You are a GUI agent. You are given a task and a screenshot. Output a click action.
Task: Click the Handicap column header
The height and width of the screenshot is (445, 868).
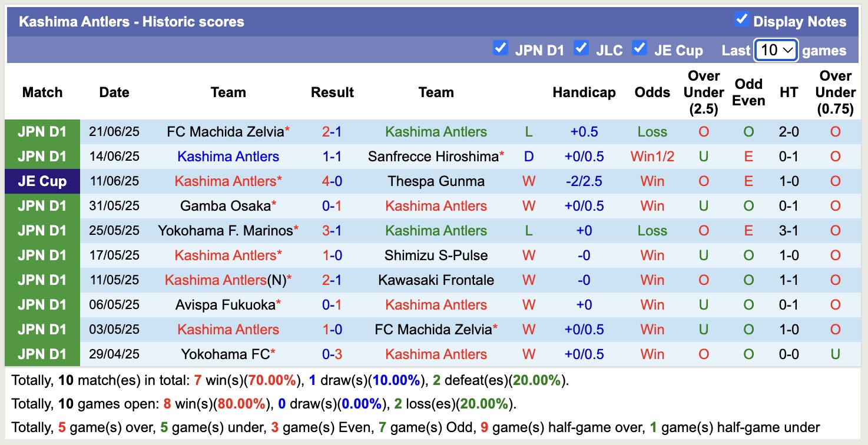point(584,92)
